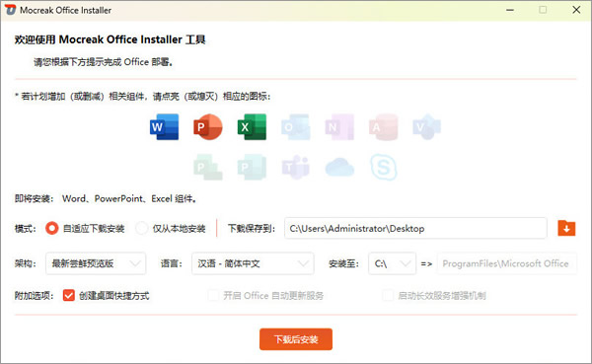592x364 pixels.
Task: Enable the Project component icon
Action: [208, 168]
